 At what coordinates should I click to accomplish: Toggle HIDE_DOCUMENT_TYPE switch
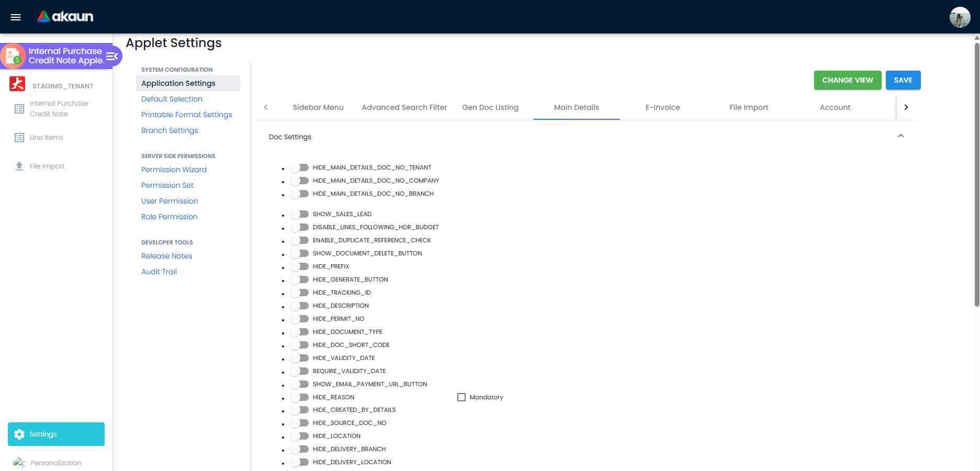pyautogui.click(x=300, y=332)
